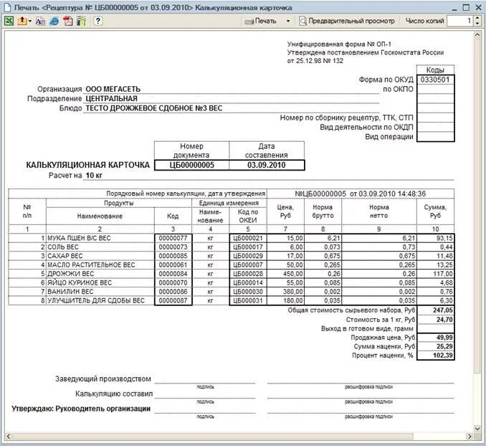Open the dropdown arrow next to export icon
486x448 pixels.
coord(30,21)
